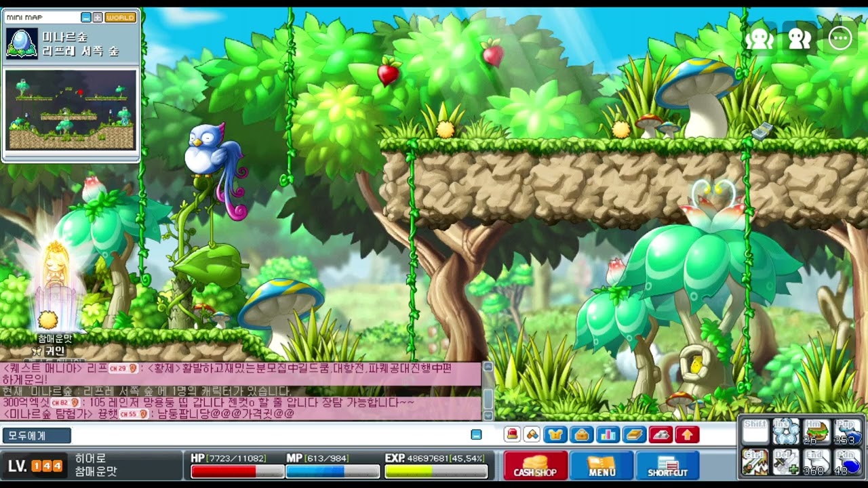This screenshot has height=488, width=868.
Task: Minimize the mini map panel
Action: tap(86, 18)
